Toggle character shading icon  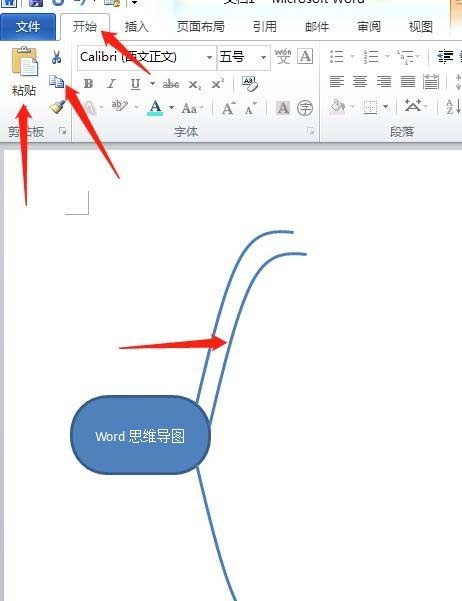click(x=283, y=108)
